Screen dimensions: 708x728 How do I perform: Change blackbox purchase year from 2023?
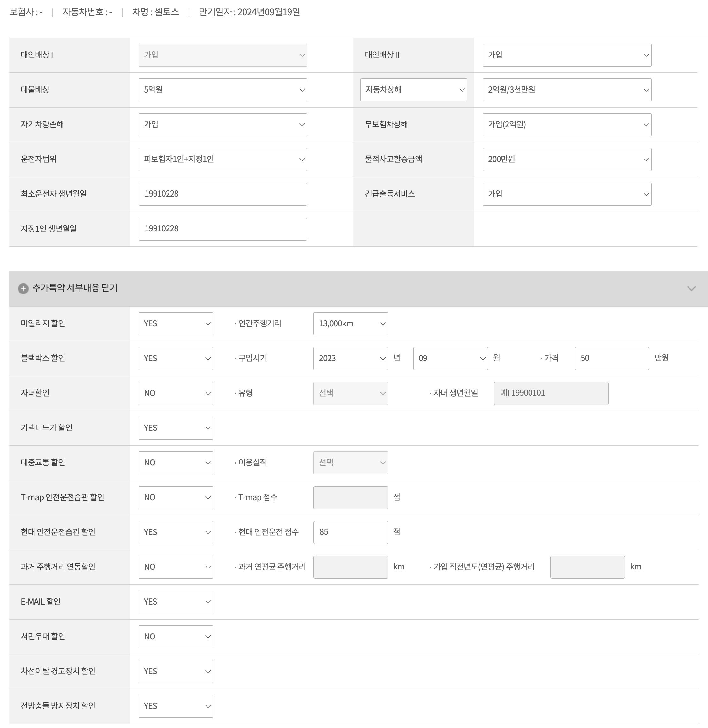coord(350,358)
